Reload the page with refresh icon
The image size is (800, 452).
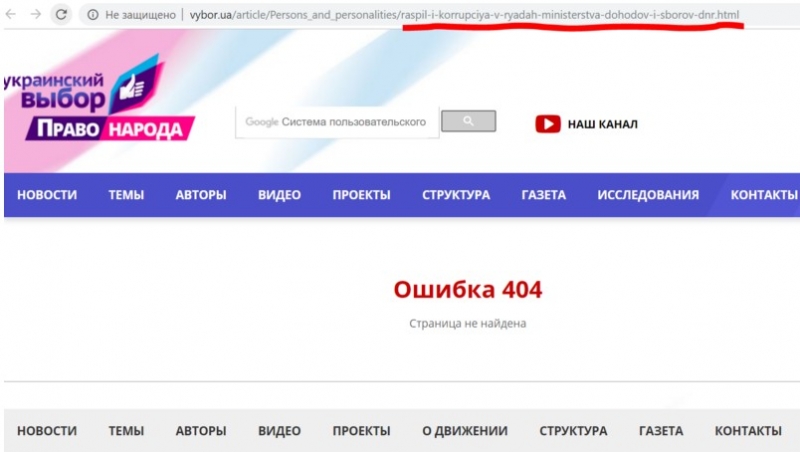(x=62, y=15)
